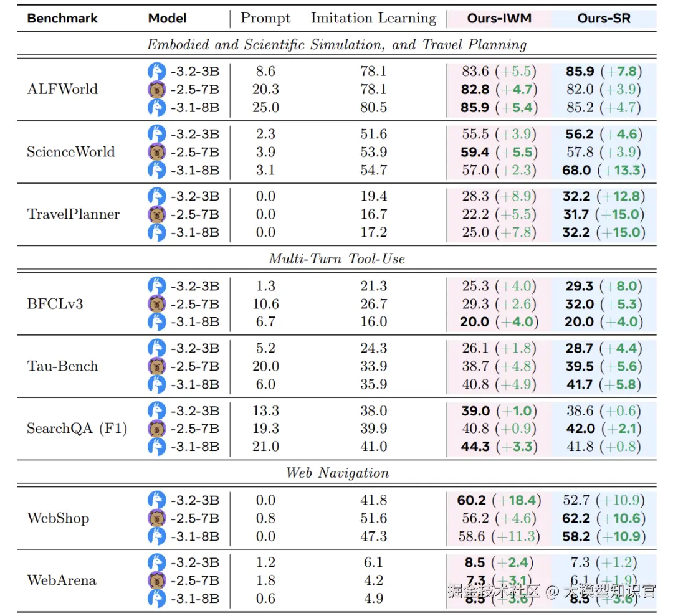
Task: Pick the llama icon in WebShop -3.1-8B row
Action: pos(156,536)
